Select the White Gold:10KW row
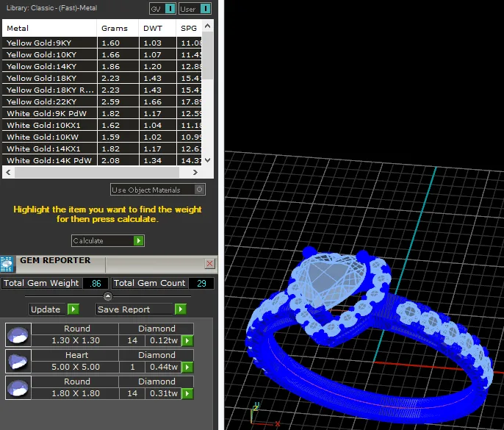The image size is (504, 430). coord(102,137)
